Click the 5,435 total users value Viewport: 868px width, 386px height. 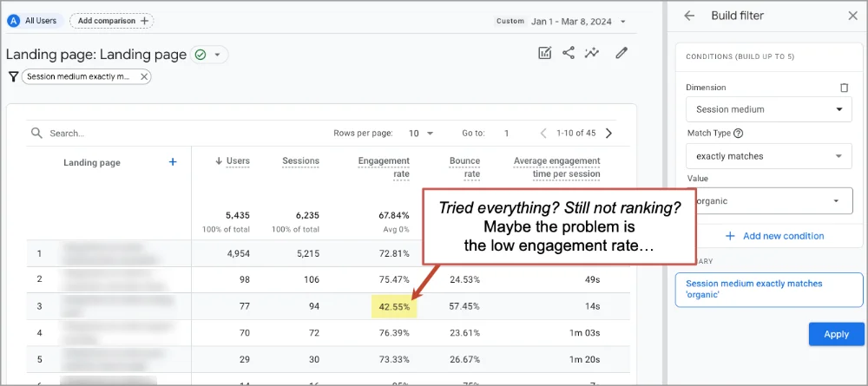[x=238, y=216]
